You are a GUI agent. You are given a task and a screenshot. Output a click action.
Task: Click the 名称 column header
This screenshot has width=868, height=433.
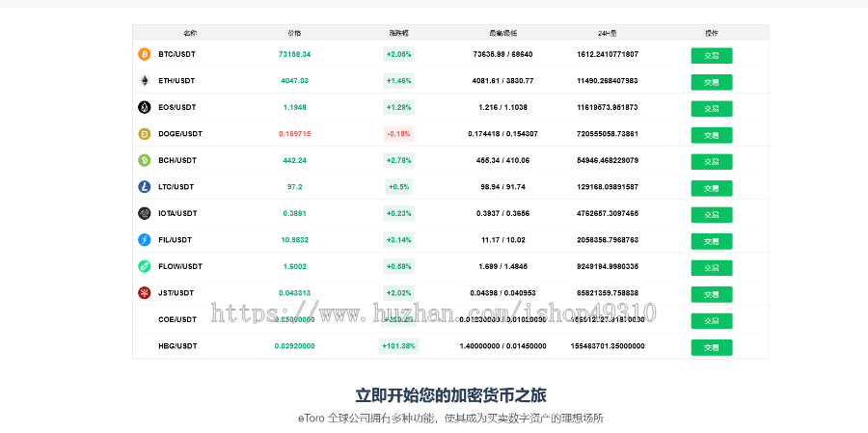click(190, 33)
